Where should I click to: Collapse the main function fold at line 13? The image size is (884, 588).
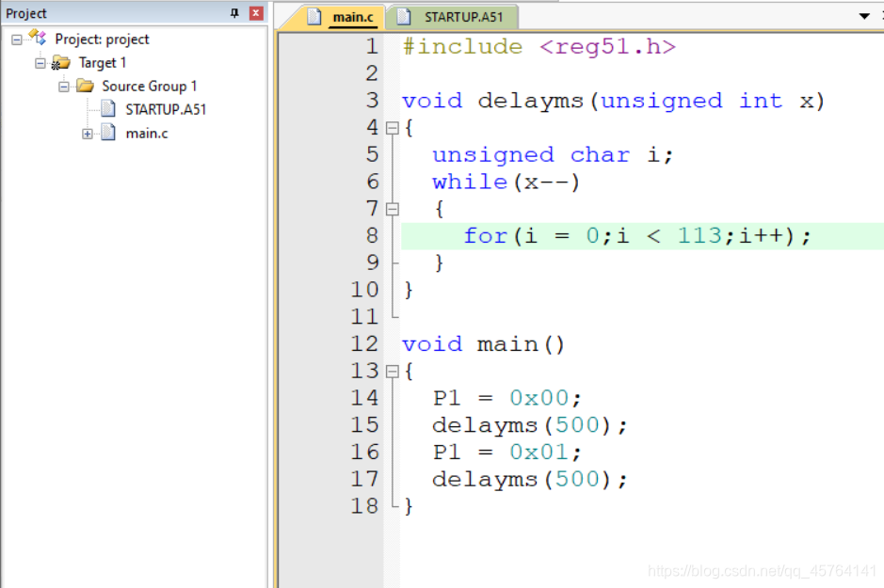click(393, 372)
